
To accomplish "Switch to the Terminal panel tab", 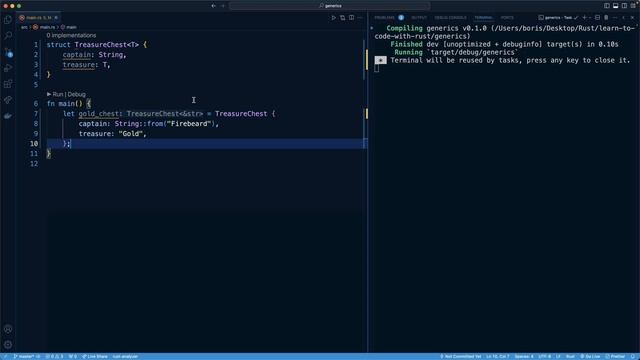I will (x=483, y=18).
